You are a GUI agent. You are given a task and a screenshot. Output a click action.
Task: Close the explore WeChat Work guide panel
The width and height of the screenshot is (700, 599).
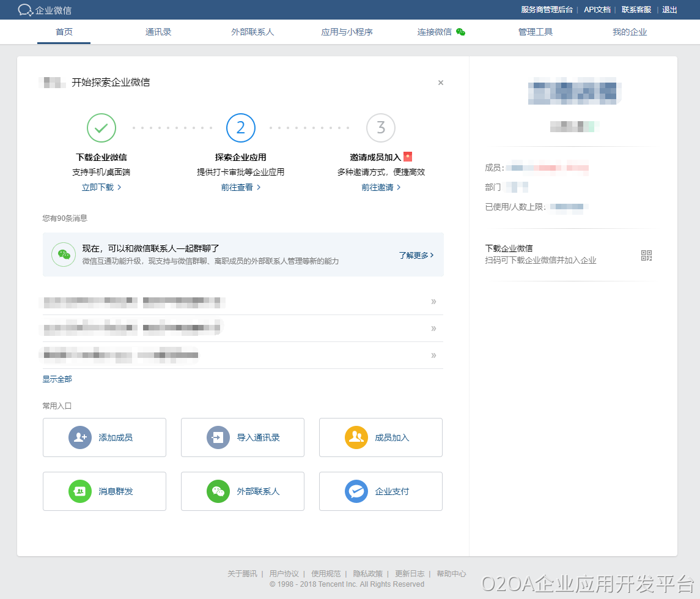(440, 83)
